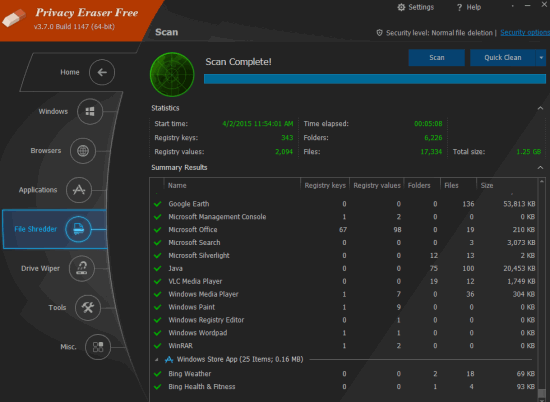Viewport: 550px width, 402px height.
Task: Toggle the Bing Weather check mark
Action: coord(157,374)
